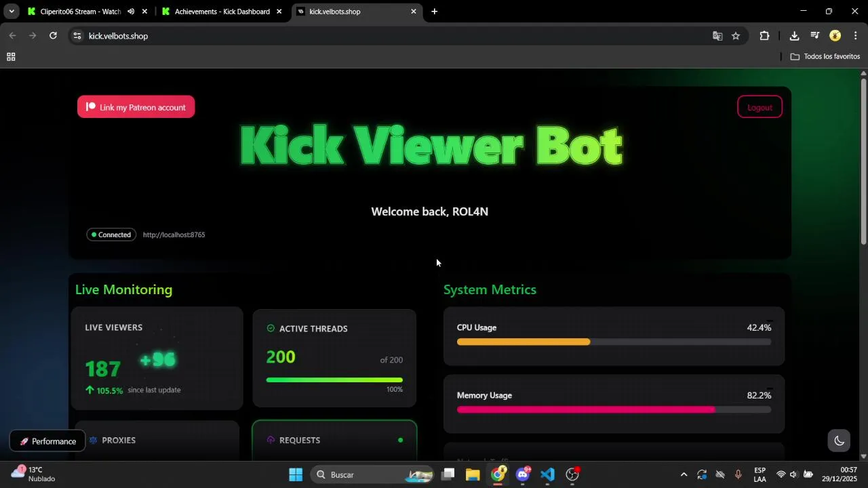
Task: Click the microphone tray icon
Action: [738, 474]
